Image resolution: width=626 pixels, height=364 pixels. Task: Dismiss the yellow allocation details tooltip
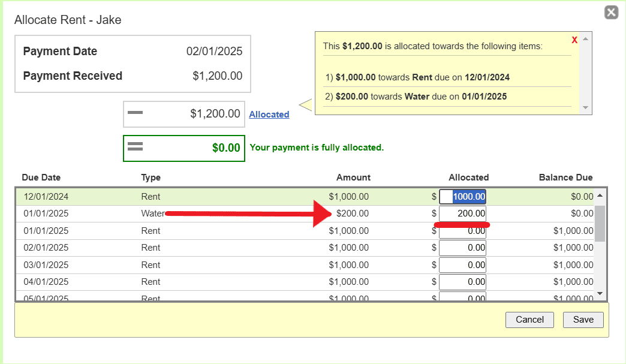click(x=574, y=40)
